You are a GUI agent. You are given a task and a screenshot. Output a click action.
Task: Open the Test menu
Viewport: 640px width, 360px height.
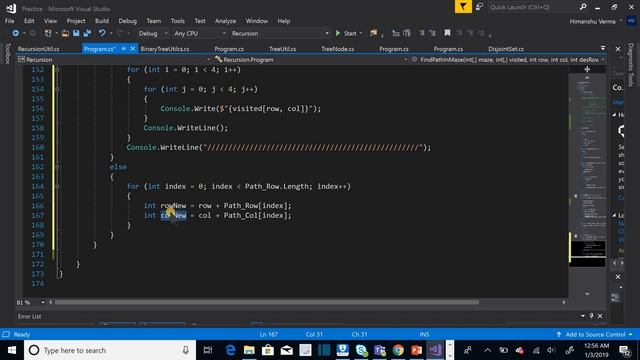[x=200, y=21]
